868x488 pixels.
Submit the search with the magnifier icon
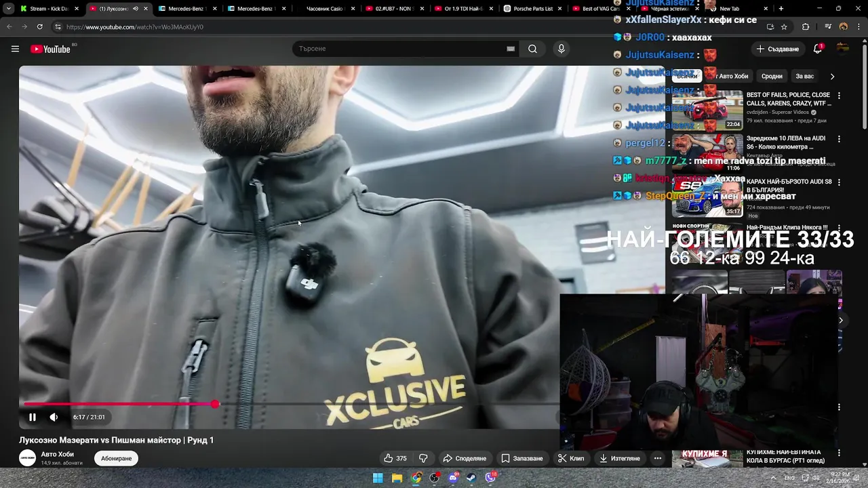tap(532, 49)
